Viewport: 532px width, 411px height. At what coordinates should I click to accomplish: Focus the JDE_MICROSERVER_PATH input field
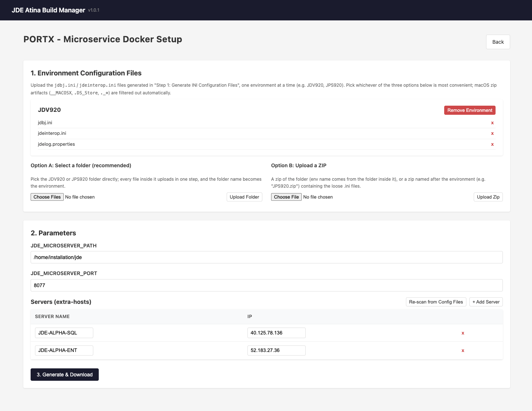[267, 257]
